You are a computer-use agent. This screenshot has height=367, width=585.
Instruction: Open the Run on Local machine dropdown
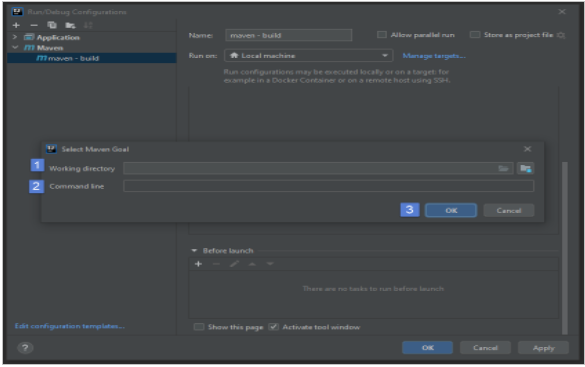(309, 56)
